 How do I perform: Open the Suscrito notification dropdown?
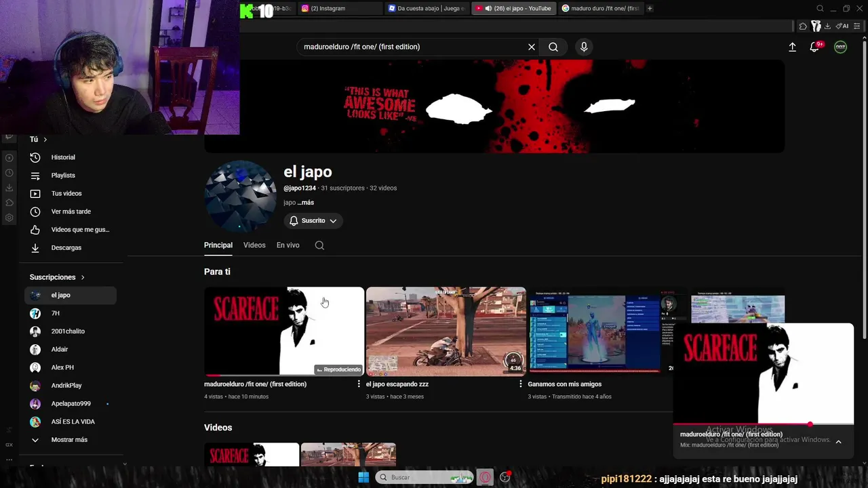tap(313, 221)
